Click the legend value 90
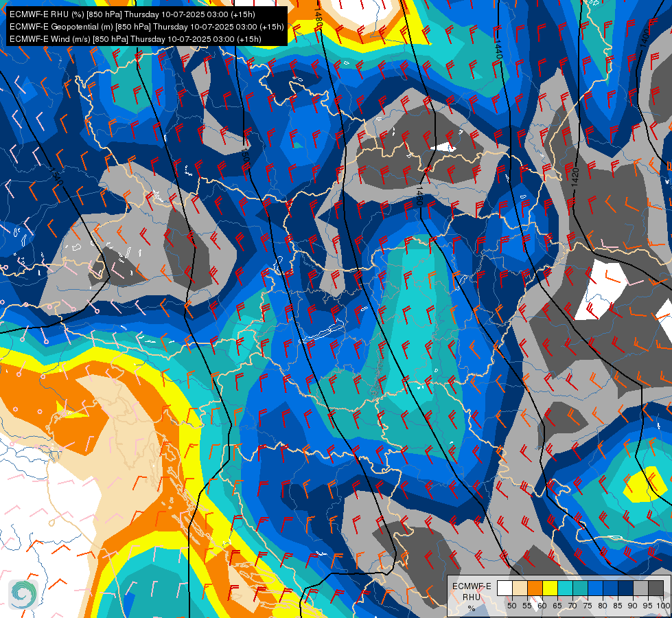672x618 pixels. point(633,606)
